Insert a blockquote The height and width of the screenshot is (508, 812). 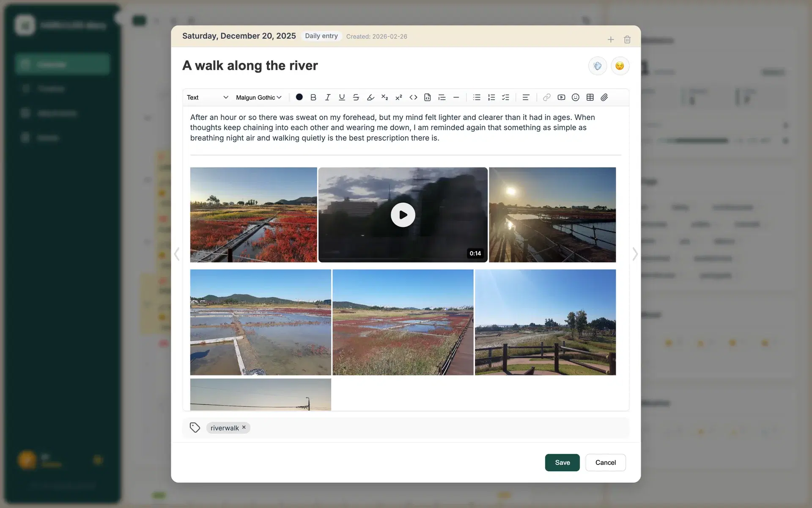pyautogui.click(x=442, y=97)
